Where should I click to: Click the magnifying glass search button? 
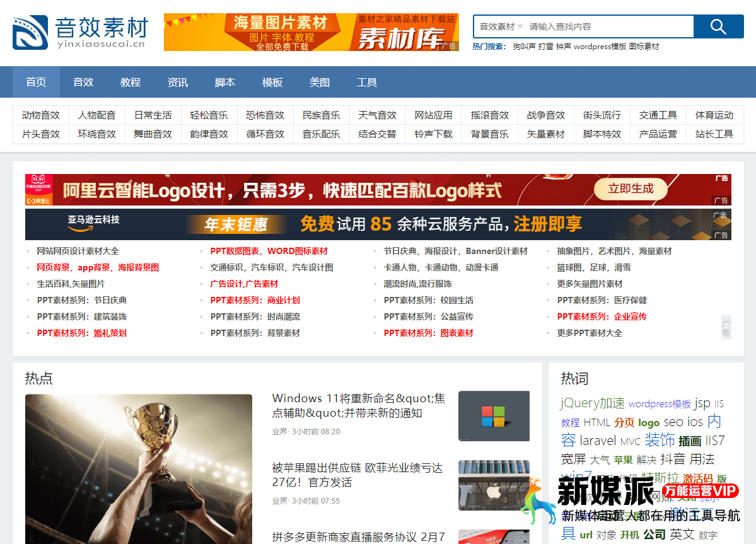[x=718, y=26]
